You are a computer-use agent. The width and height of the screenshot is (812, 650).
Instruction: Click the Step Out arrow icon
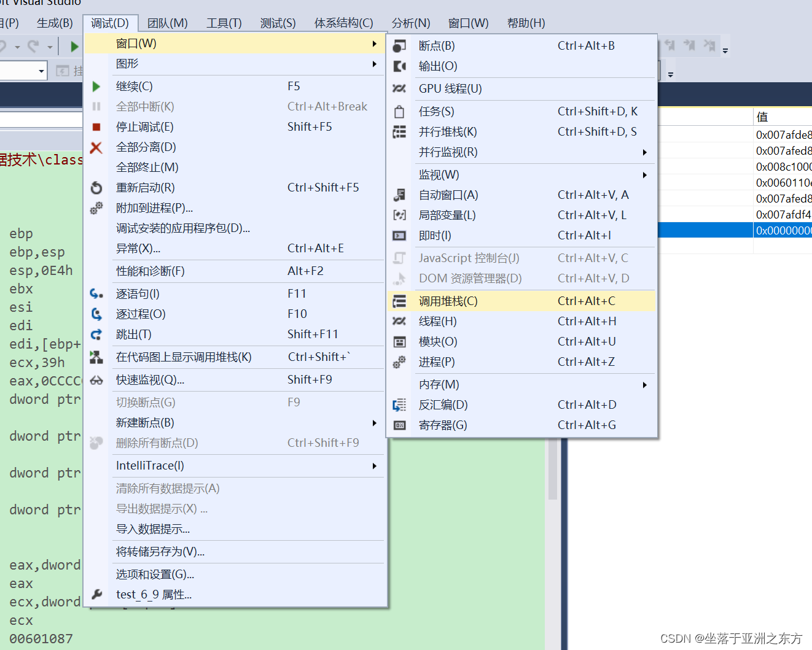pos(96,335)
